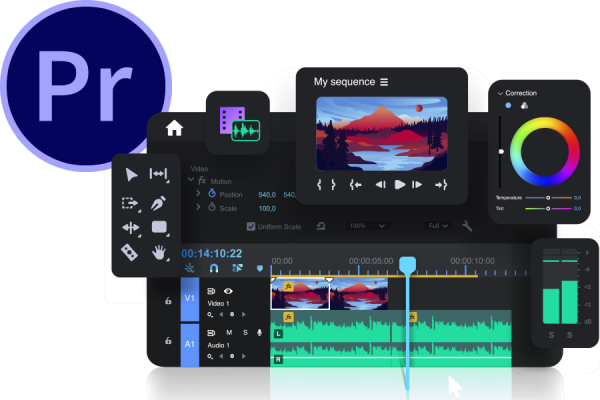Screen dimensions: 600x400
Task: Open the Full resolution dropdown
Action: [x=437, y=226]
